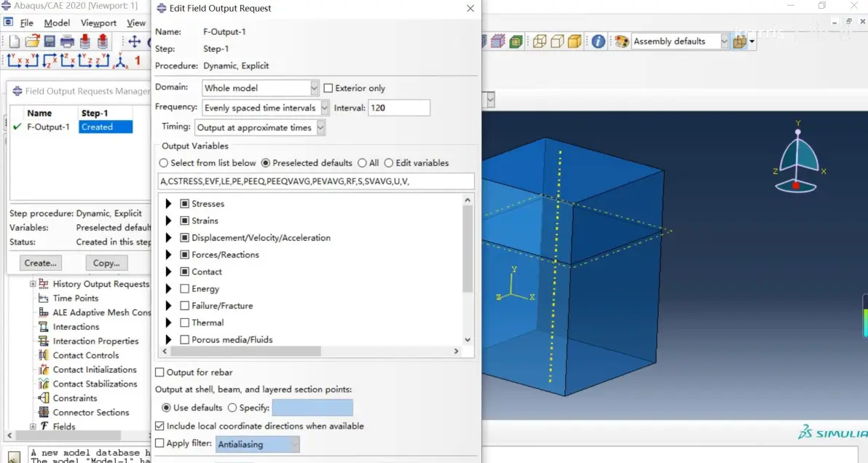Enable the Exterior only checkbox
Viewport: 868px width, 463px height.
click(328, 88)
